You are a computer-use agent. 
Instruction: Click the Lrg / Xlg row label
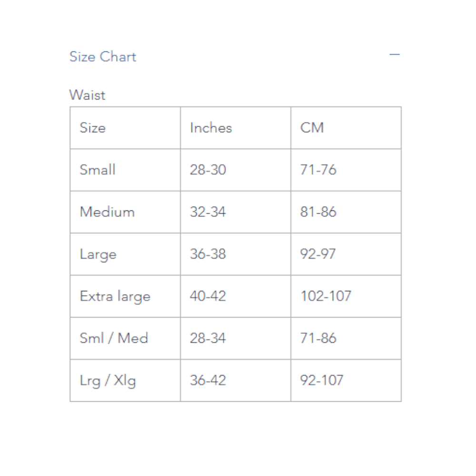tap(108, 380)
